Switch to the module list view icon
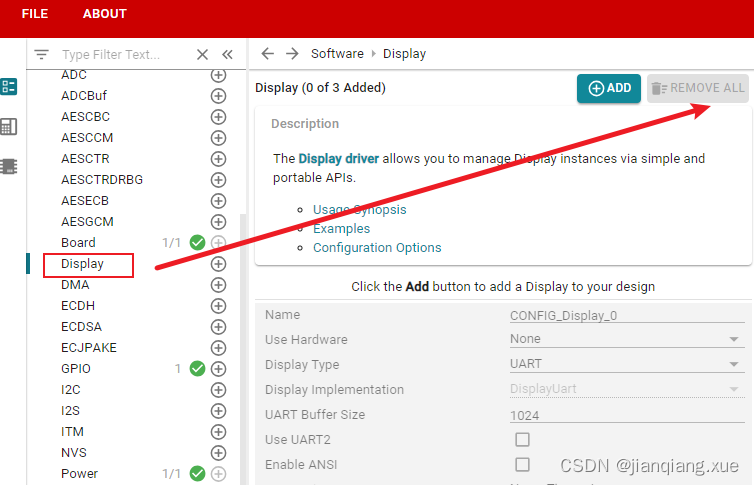 pyautogui.click(x=9, y=87)
